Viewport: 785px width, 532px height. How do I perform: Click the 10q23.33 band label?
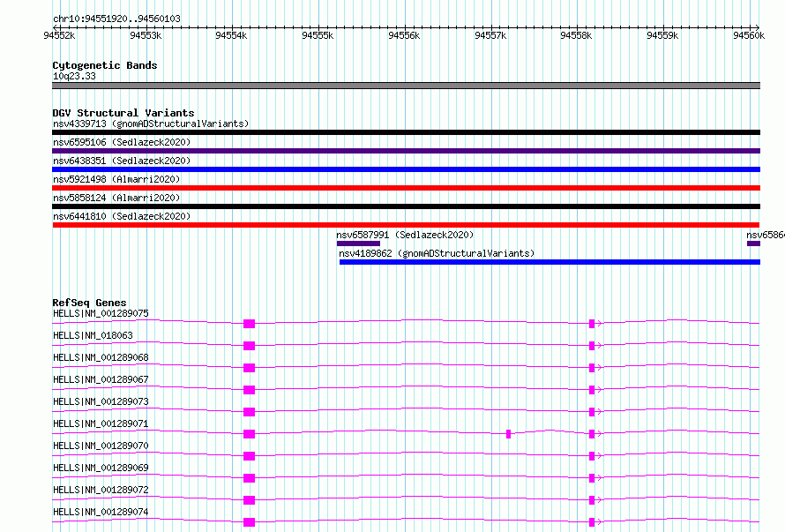[74, 76]
